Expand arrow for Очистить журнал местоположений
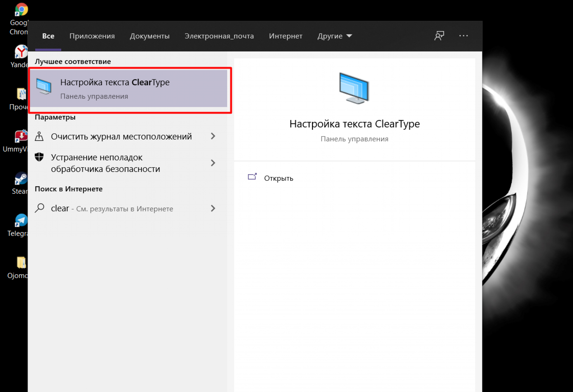This screenshot has width=573, height=392. (213, 136)
